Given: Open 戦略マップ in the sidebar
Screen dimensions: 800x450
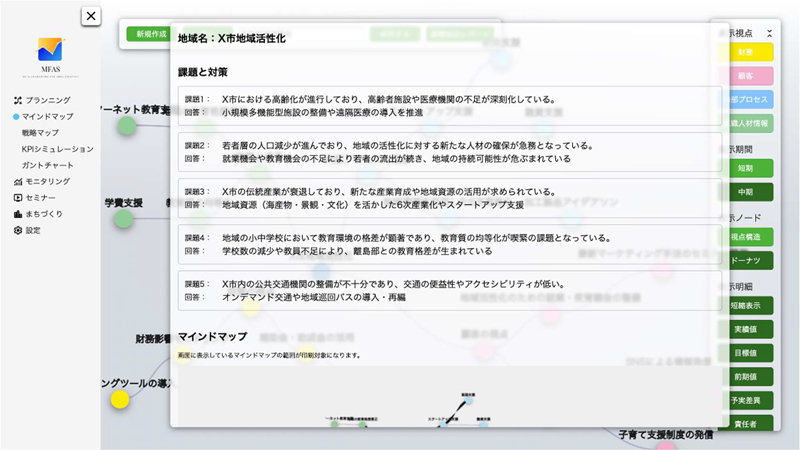Looking at the screenshot, I should pos(40,133).
